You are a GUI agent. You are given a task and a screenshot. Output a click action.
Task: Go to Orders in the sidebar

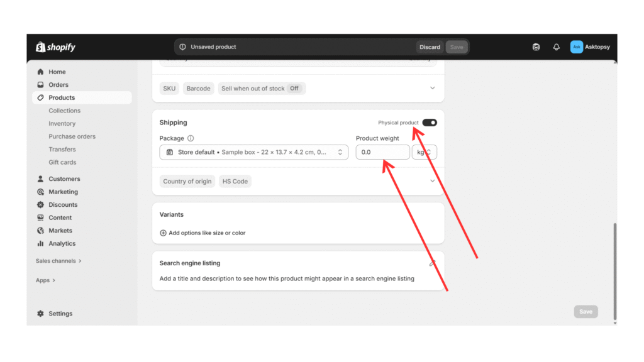pyautogui.click(x=58, y=85)
